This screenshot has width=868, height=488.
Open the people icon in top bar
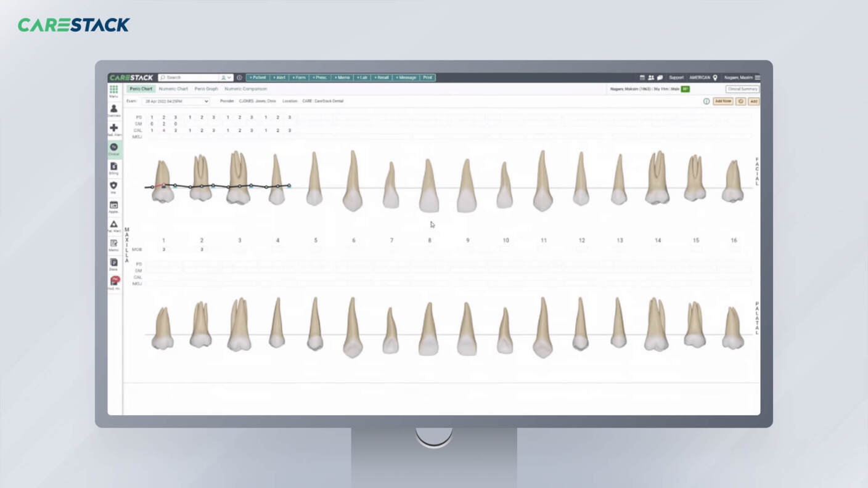tap(651, 78)
